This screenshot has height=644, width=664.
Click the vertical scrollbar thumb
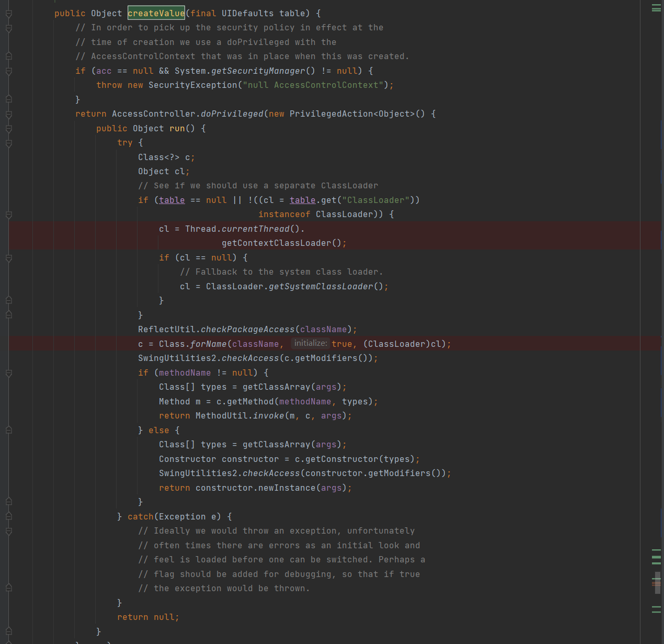[x=657, y=582]
